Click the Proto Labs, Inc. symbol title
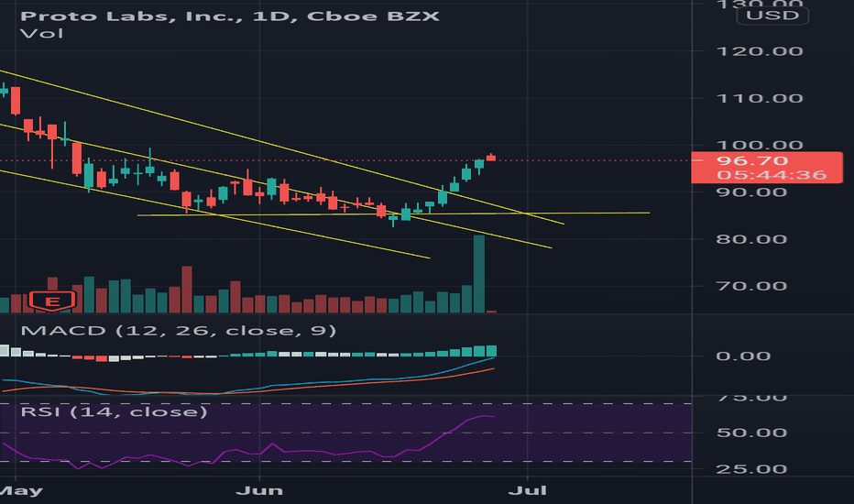854x504 pixels. pyautogui.click(x=230, y=16)
